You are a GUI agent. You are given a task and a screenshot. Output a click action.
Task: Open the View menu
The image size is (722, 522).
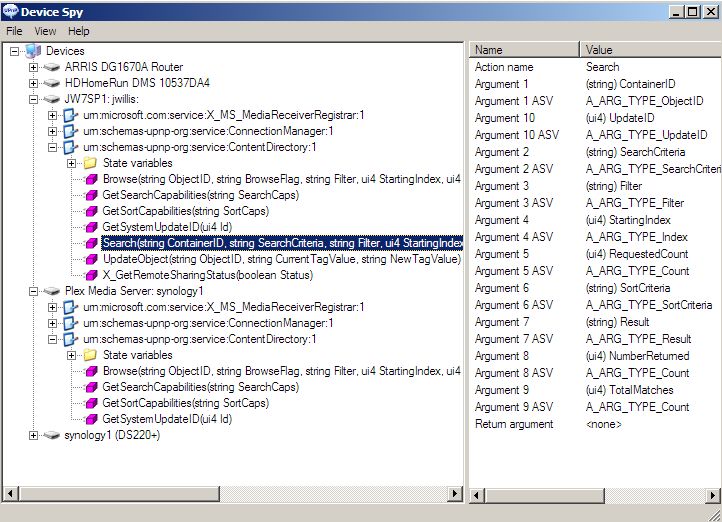pyautogui.click(x=45, y=31)
